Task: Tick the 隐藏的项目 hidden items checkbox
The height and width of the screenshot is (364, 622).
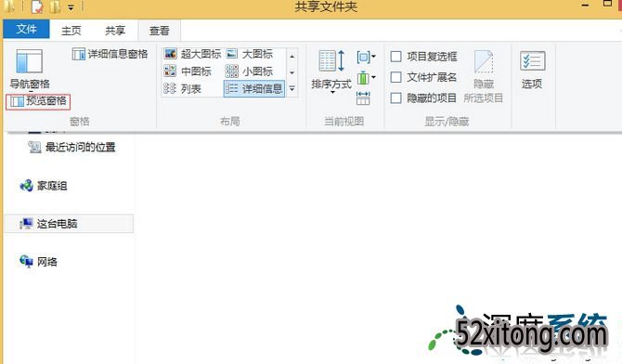Action: (x=395, y=98)
